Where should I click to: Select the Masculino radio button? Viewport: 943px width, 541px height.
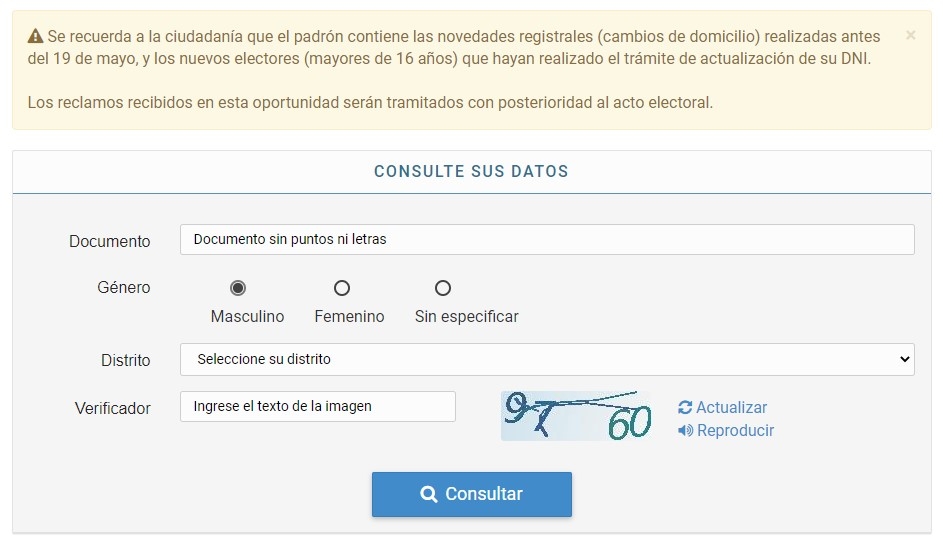point(238,288)
